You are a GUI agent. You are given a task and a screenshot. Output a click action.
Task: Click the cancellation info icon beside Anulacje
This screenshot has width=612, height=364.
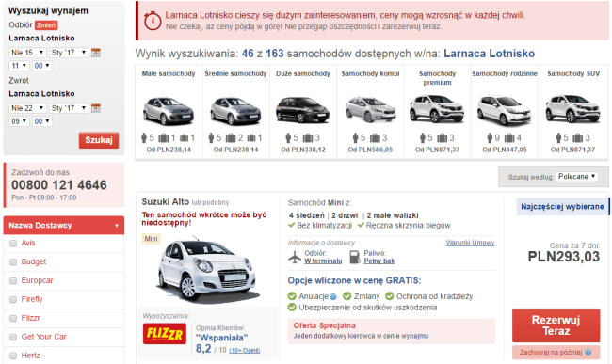333,297
